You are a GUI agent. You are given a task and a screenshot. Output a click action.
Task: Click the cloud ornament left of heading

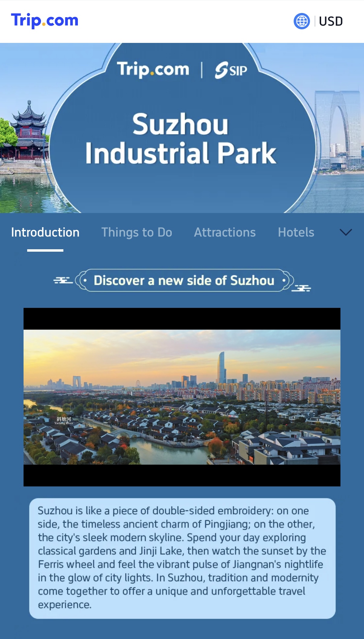coord(62,280)
